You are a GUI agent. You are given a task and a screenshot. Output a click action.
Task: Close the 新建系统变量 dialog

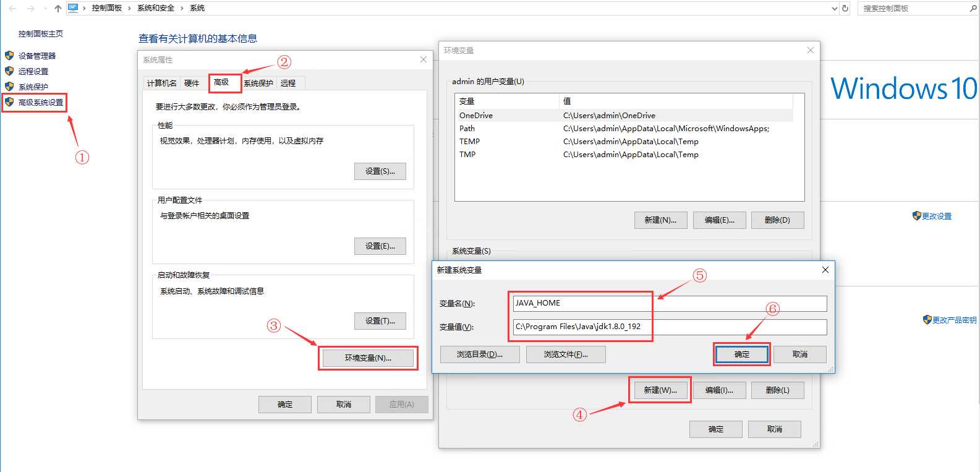pyautogui.click(x=825, y=270)
